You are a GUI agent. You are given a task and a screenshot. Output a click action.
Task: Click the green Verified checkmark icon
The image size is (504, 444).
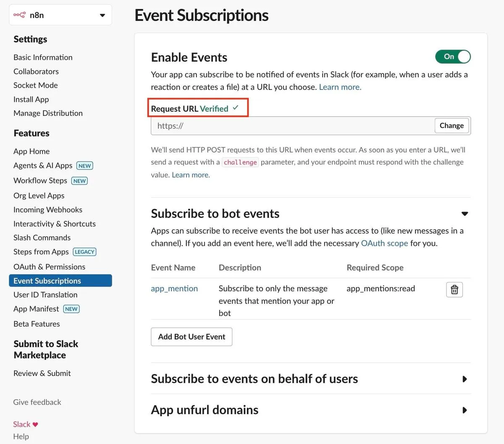click(236, 108)
